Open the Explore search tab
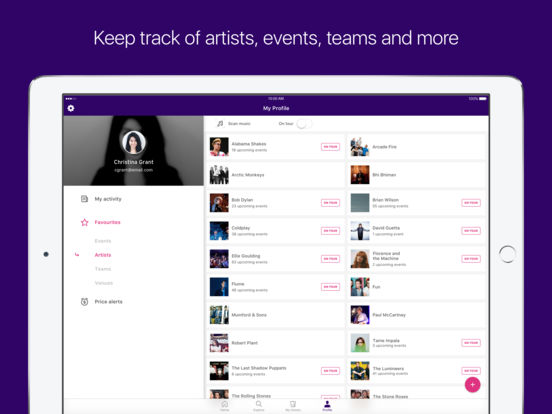552x414 pixels. pyautogui.click(x=259, y=406)
